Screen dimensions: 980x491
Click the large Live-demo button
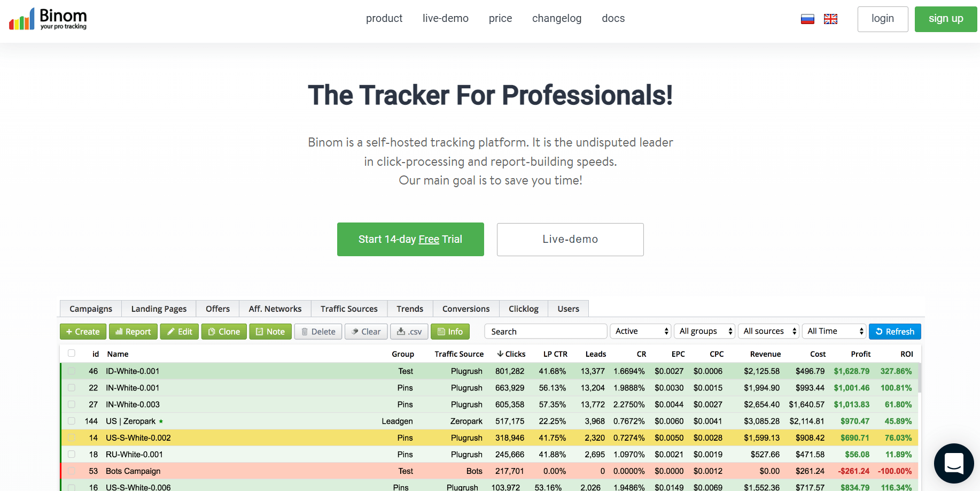pos(570,239)
